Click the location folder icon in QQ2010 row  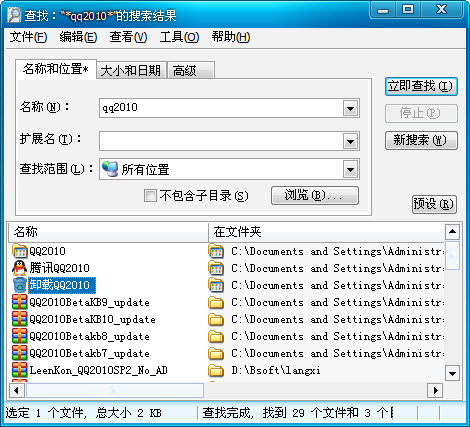[216, 251]
